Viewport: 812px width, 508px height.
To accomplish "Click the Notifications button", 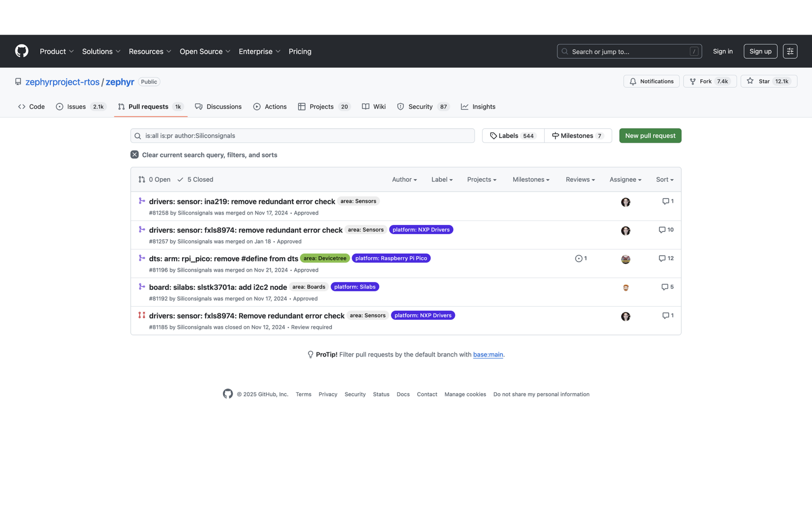I will tap(651, 81).
